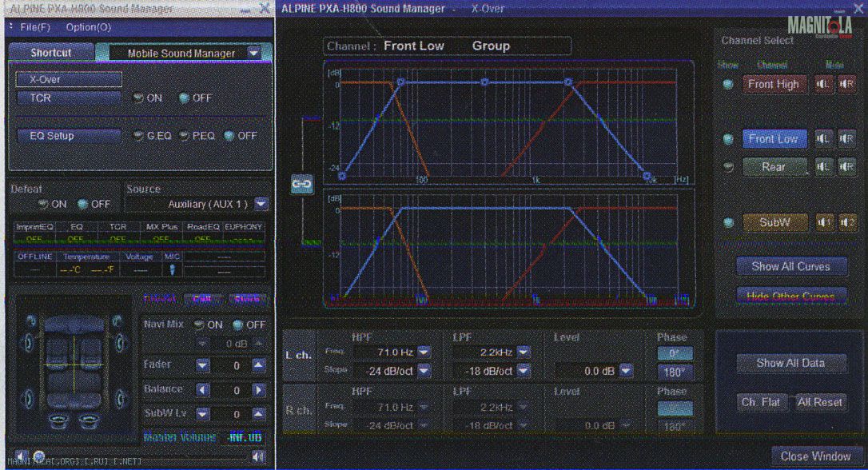Open the Option(O) menu
The width and height of the screenshot is (868, 470).
(88, 27)
